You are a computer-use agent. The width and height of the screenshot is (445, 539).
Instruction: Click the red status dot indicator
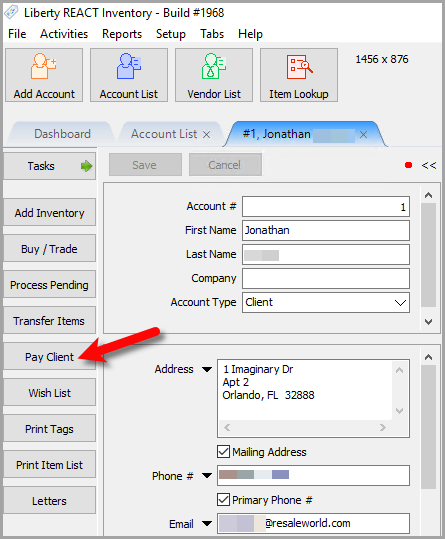click(408, 165)
